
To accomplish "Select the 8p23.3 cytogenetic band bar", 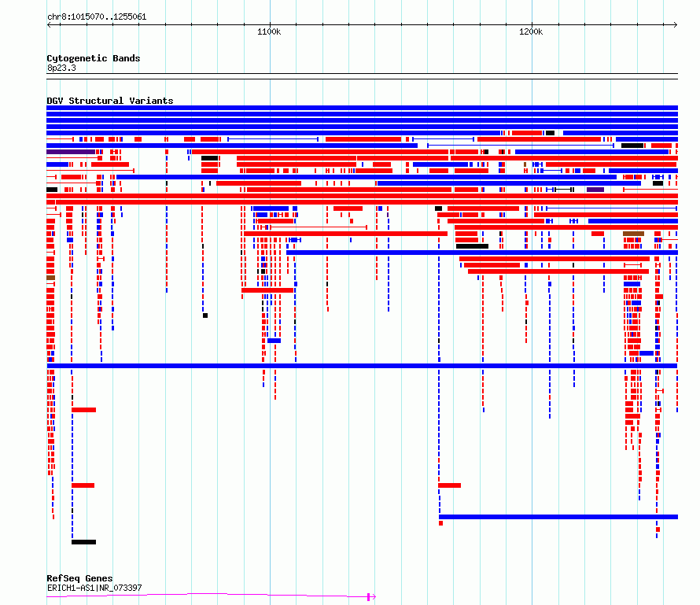I will (362, 76).
